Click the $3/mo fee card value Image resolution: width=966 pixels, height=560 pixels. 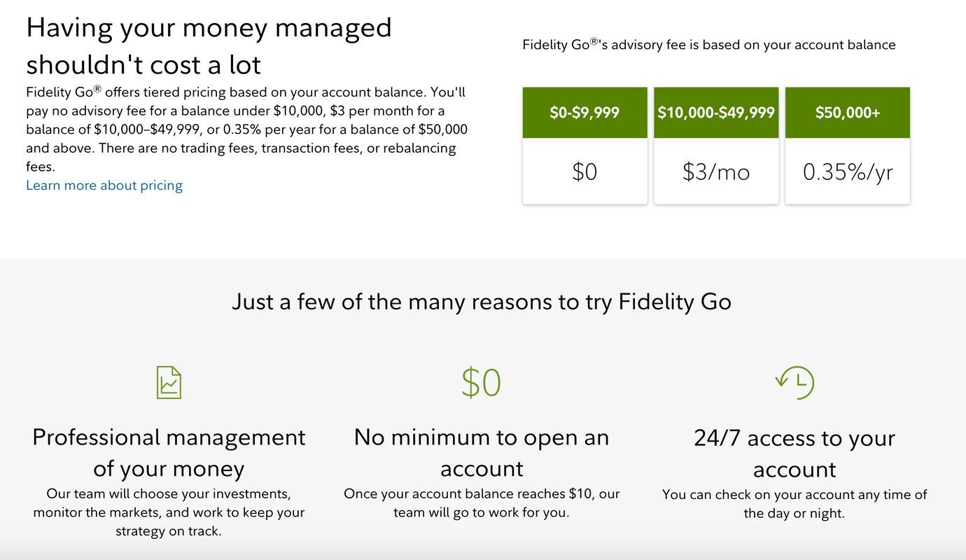pyautogui.click(x=716, y=171)
